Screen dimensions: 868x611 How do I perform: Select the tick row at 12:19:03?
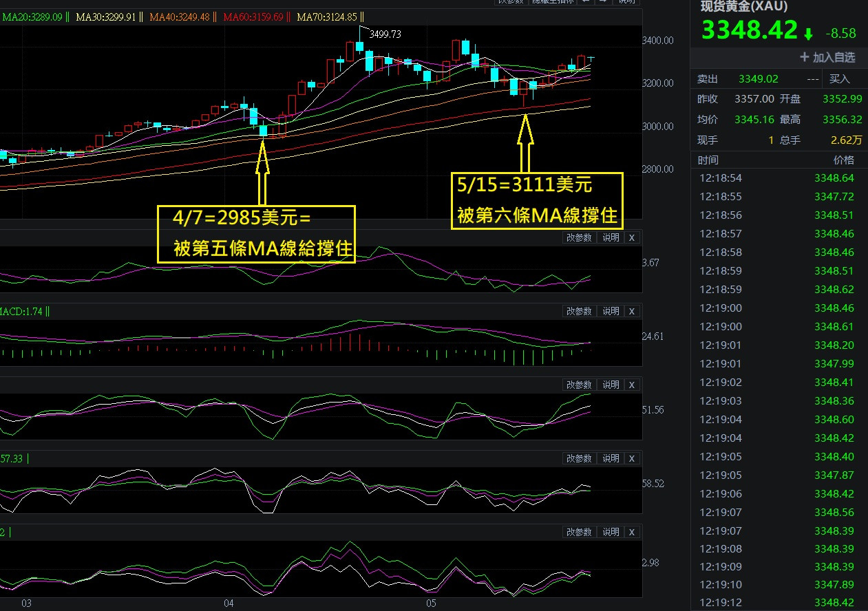(779, 400)
